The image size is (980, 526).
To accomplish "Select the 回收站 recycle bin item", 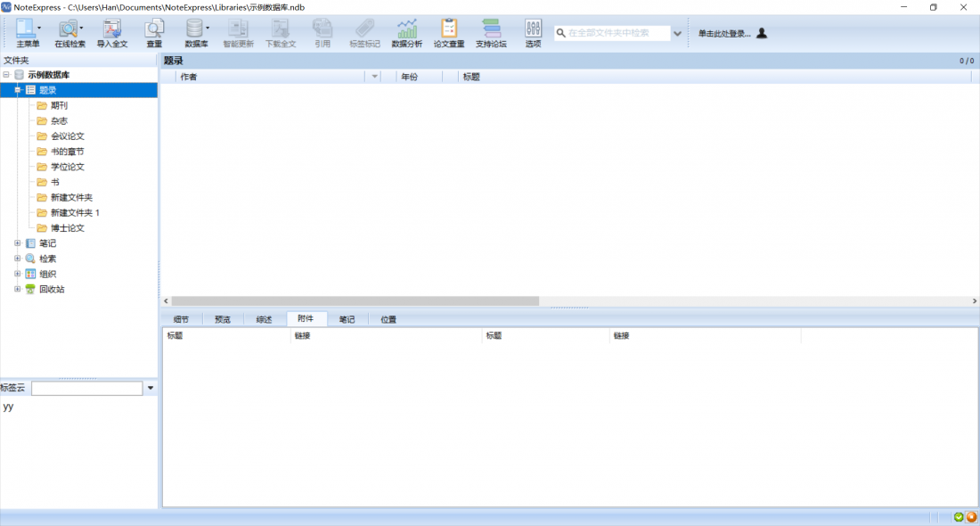I will (52, 290).
